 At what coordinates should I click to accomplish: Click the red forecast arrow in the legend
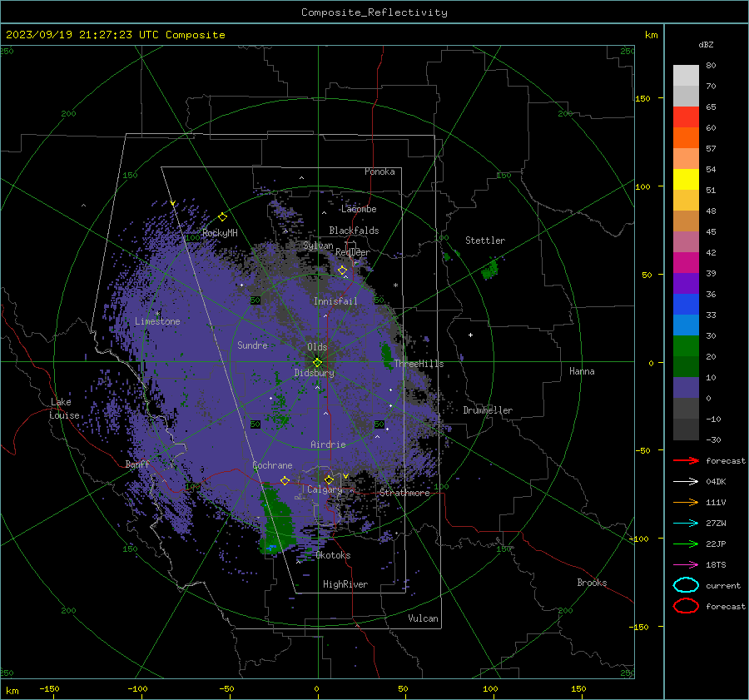(x=686, y=460)
